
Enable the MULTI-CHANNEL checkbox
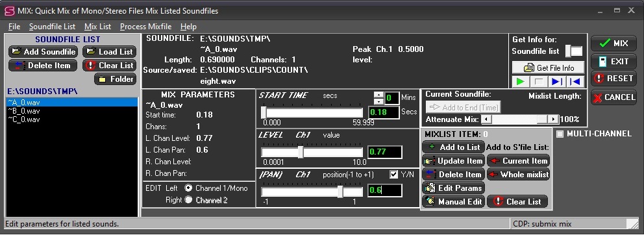tap(560, 134)
